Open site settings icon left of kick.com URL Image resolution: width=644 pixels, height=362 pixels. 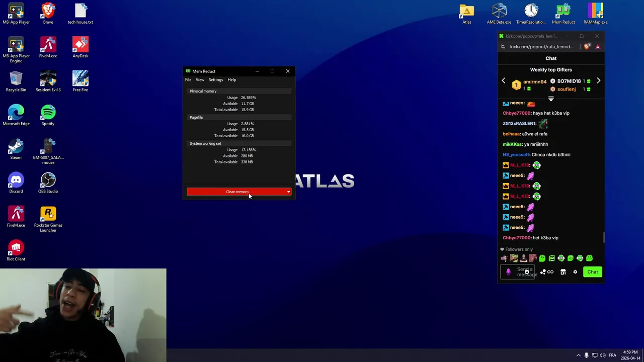(x=503, y=47)
